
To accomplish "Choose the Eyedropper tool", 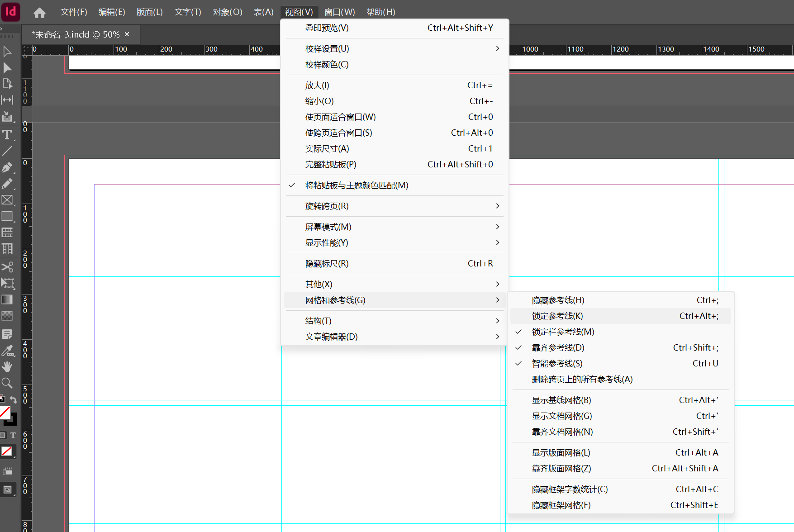I will 7,351.
